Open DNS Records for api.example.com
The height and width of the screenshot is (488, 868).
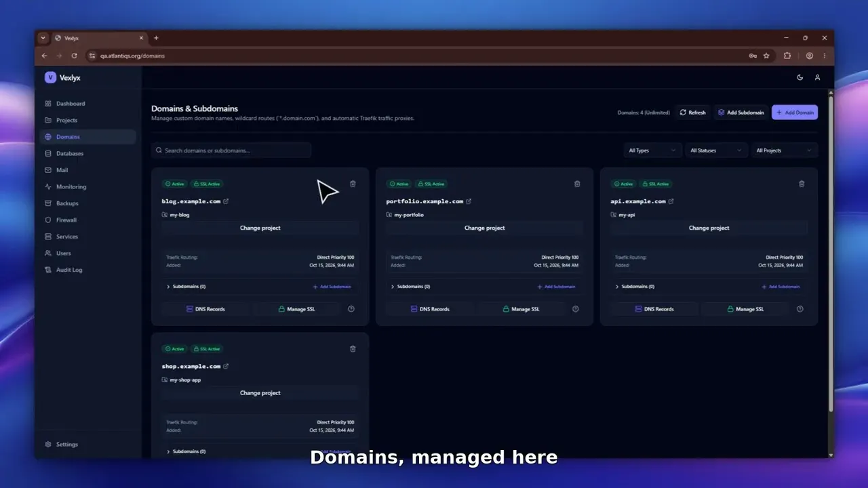point(654,309)
